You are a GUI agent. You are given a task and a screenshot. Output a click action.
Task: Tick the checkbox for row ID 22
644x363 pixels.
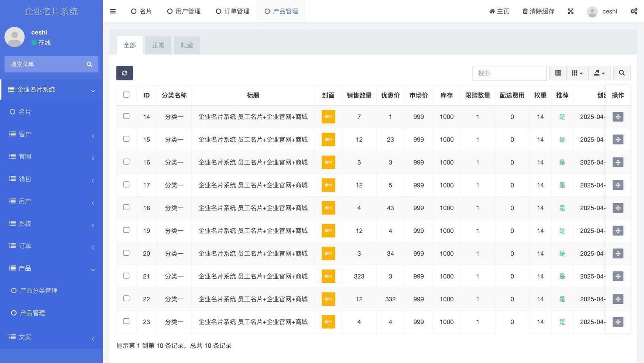tap(126, 298)
